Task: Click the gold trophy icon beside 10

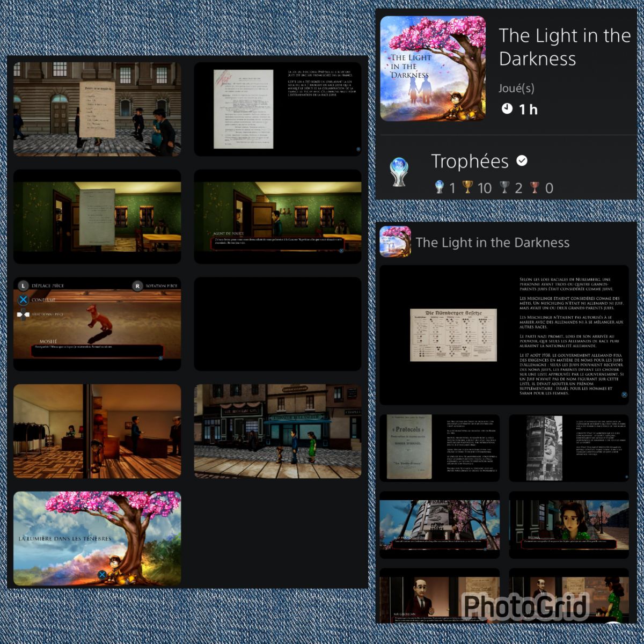Action: 468,187
